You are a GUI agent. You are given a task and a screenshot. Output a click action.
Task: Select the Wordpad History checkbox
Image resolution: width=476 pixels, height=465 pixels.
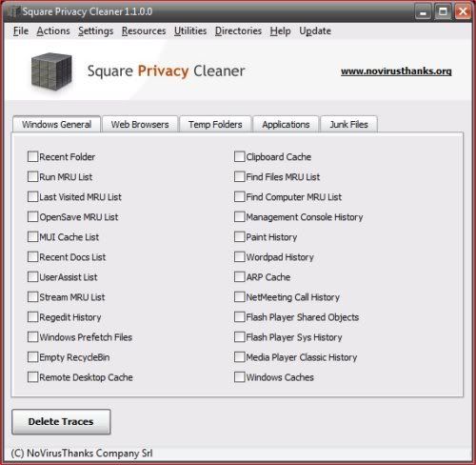click(240, 256)
